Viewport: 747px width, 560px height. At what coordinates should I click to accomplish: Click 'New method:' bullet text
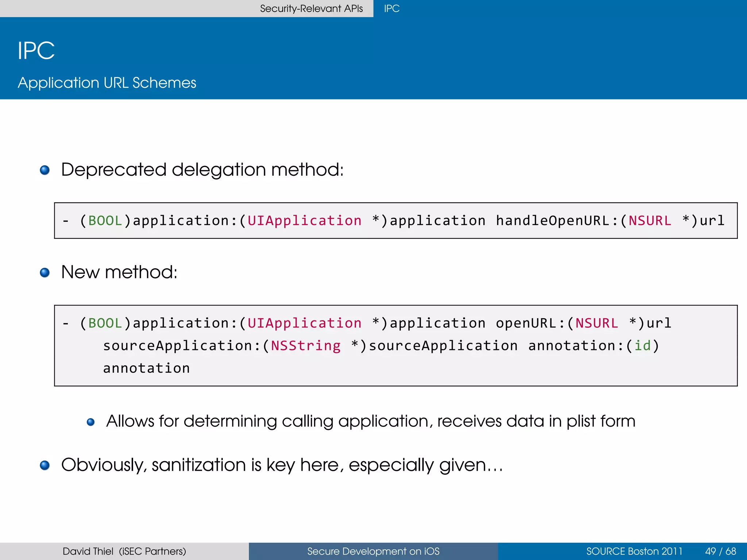119,272
